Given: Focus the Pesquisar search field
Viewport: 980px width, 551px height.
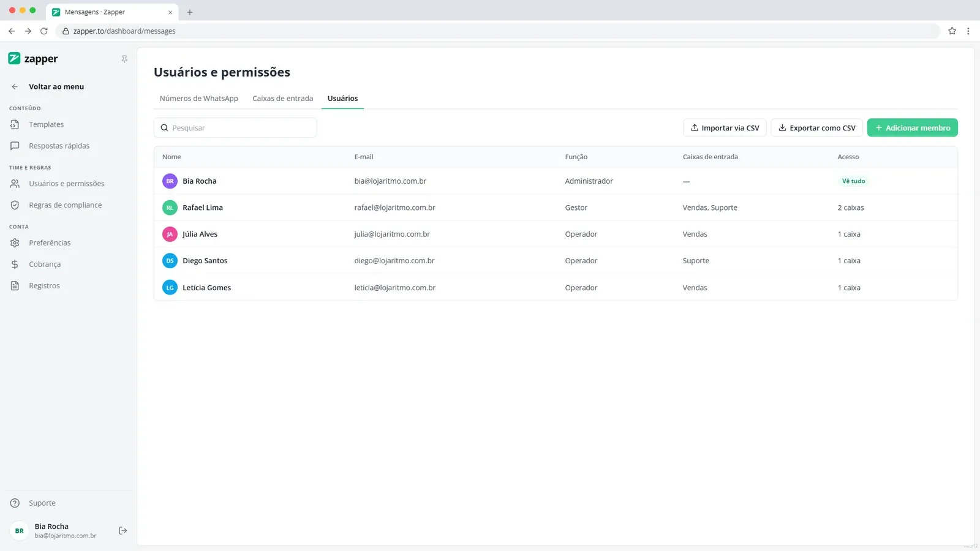Looking at the screenshot, I should [x=235, y=128].
